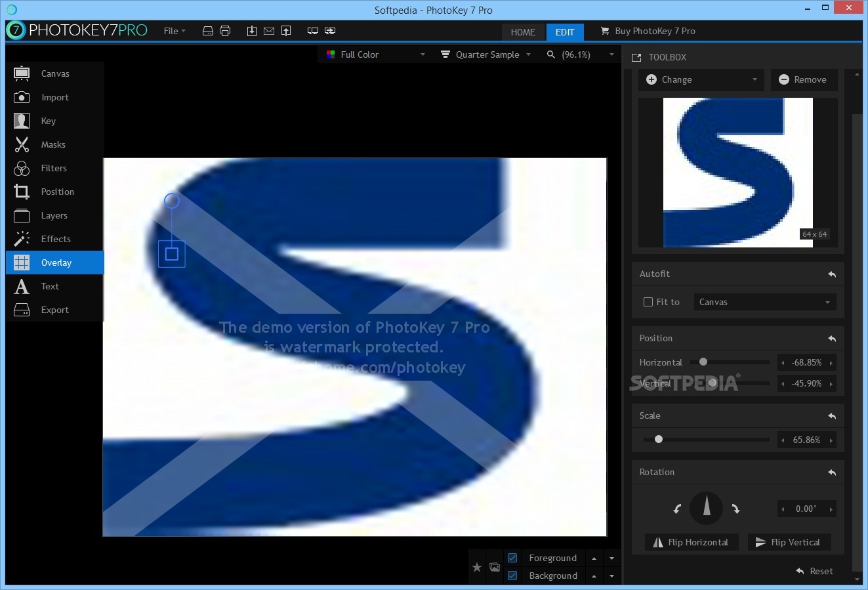Select the Overlay grid section
This screenshot has height=590, width=868.
55,263
